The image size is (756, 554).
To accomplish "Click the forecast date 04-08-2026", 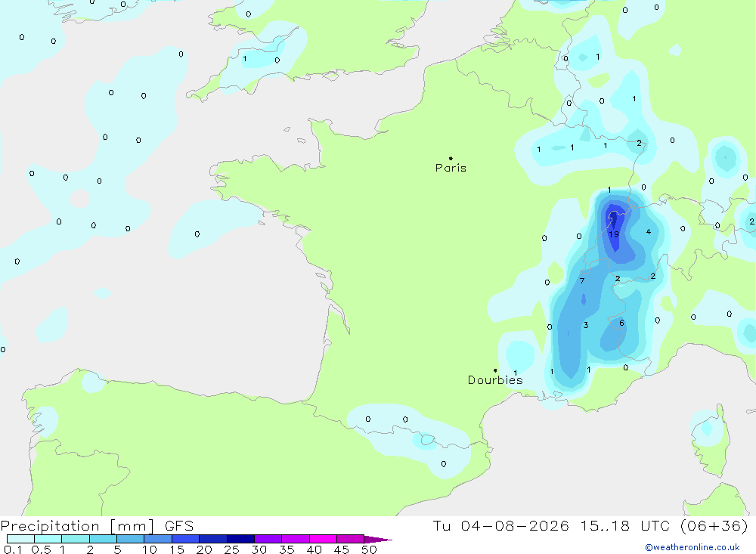I will [515, 526].
